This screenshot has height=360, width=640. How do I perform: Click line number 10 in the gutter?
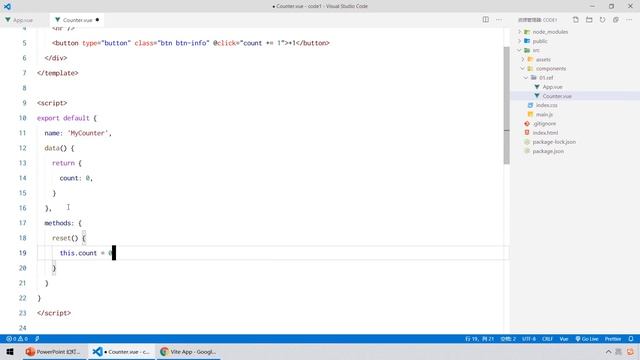tap(22, 118)
